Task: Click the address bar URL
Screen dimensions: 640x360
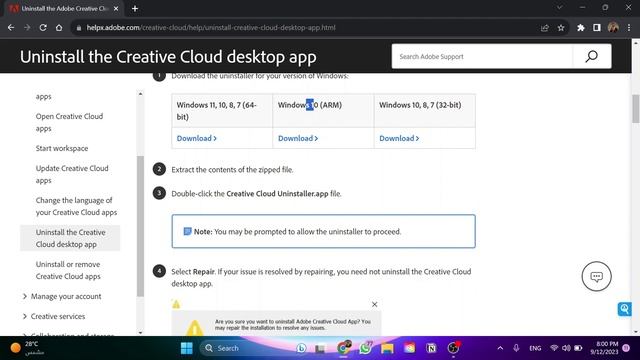Action: (x=211, y=28)
